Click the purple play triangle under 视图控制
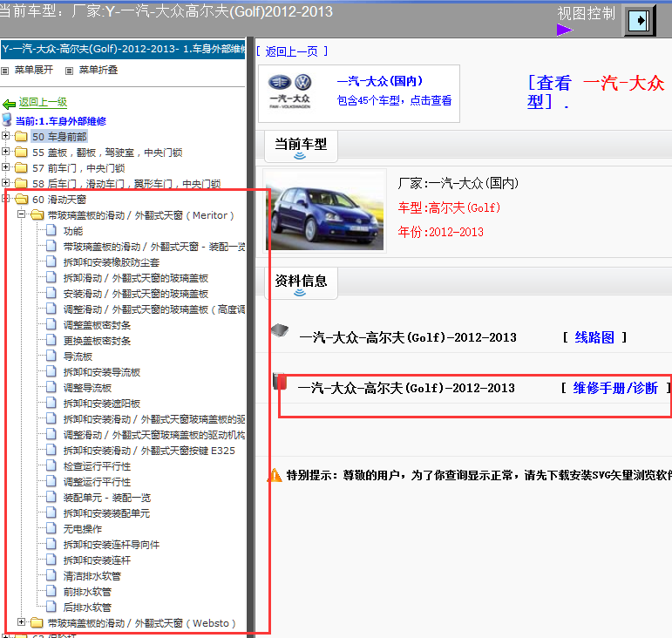This screenshot has width=672, height=638. (565, 30)
